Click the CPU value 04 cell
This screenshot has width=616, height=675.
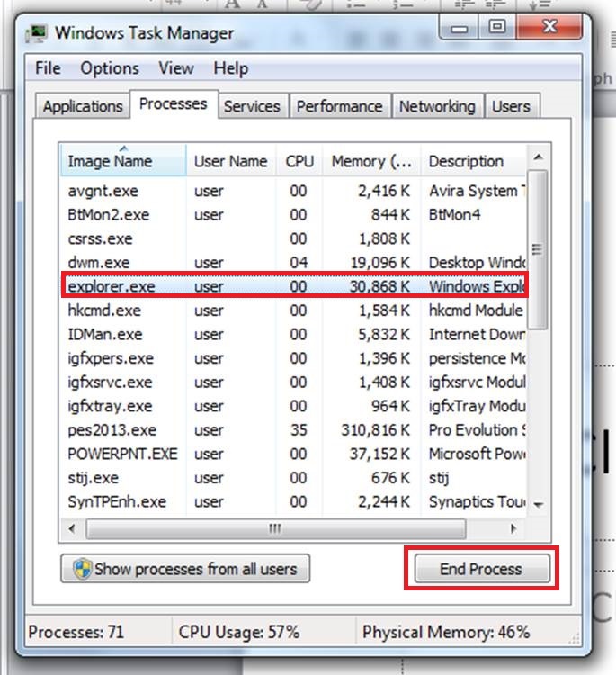coord(299,262)
